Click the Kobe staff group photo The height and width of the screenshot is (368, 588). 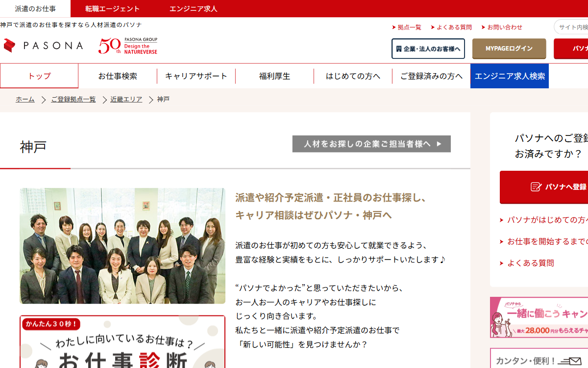point(122,246)
